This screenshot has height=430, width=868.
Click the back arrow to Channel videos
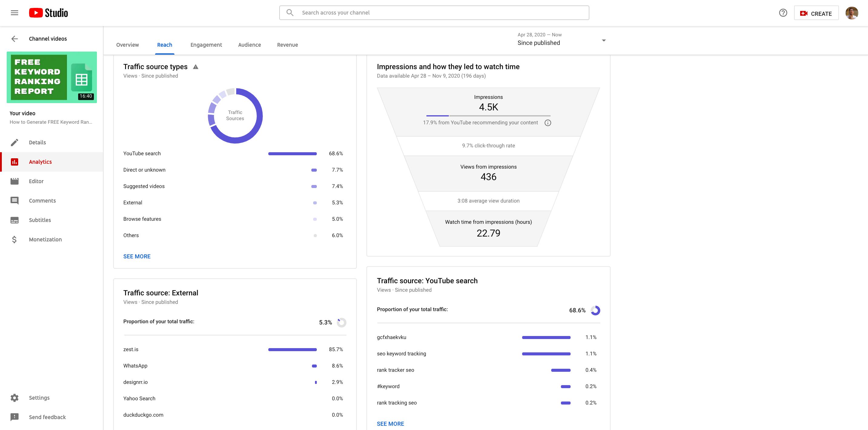[x=15, y=39]
